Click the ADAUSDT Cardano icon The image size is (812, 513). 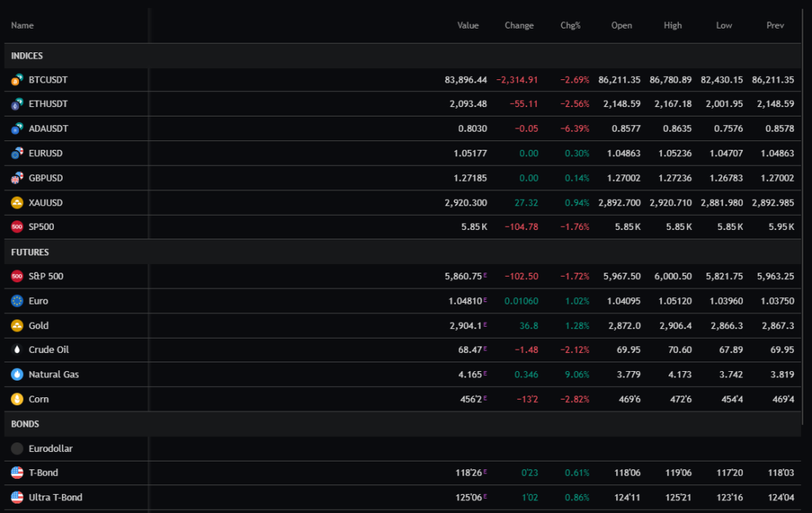pyautogui.click(x=16, y=128)
